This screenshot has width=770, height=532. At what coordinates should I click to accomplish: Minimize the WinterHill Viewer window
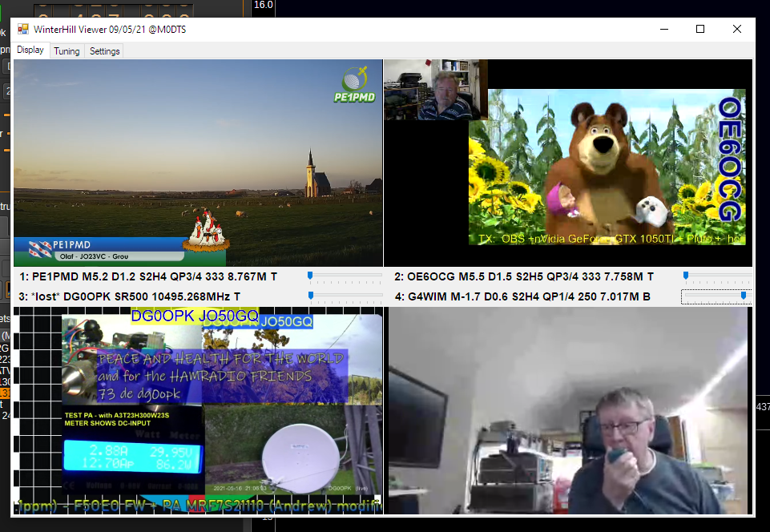point(664,30)
